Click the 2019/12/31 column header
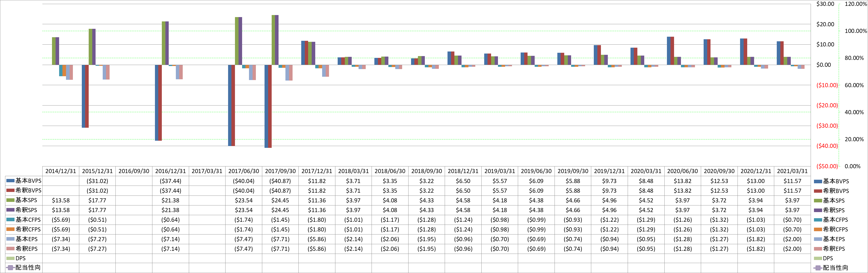This screenshot has height=273, width=868. click(x=609, y=171)
